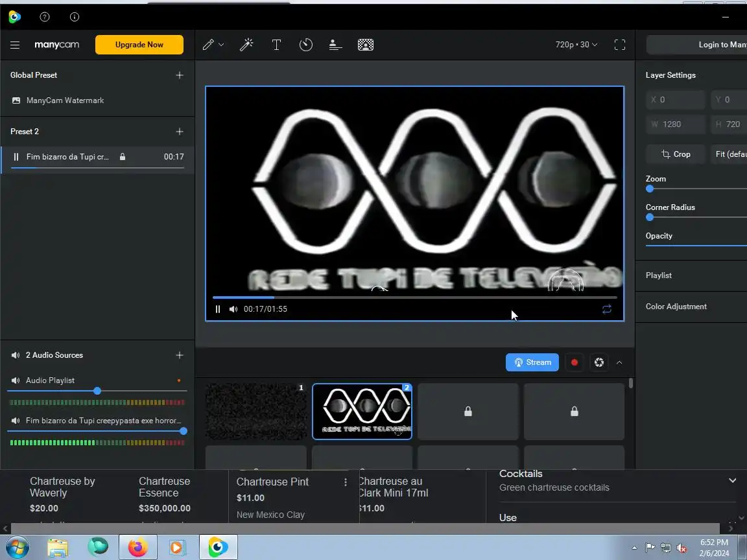Mute Fim bizarro da Tupi audio source

tap(16, 421)
